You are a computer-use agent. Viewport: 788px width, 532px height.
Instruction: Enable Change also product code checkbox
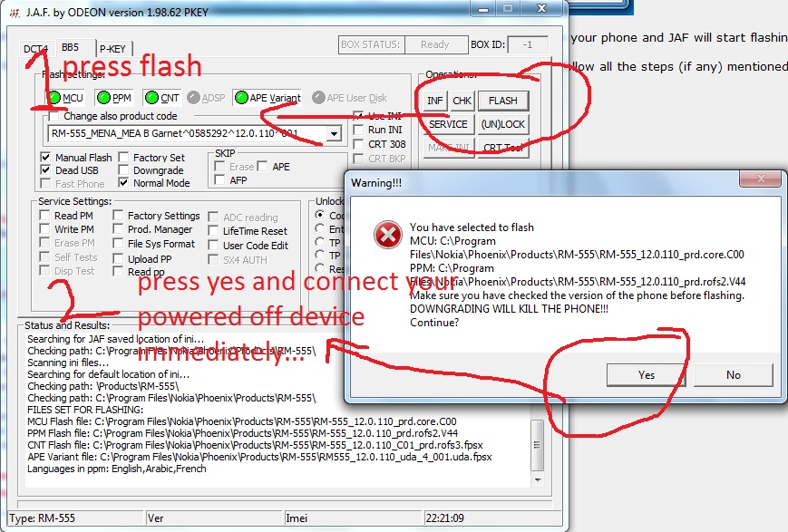click(54, 116)
